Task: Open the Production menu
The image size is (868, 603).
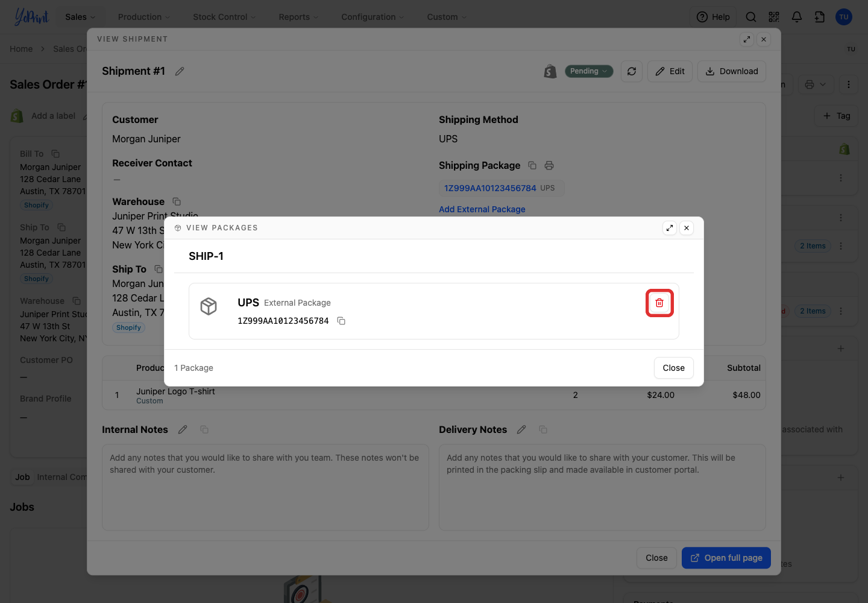Action: coord(144,17)
